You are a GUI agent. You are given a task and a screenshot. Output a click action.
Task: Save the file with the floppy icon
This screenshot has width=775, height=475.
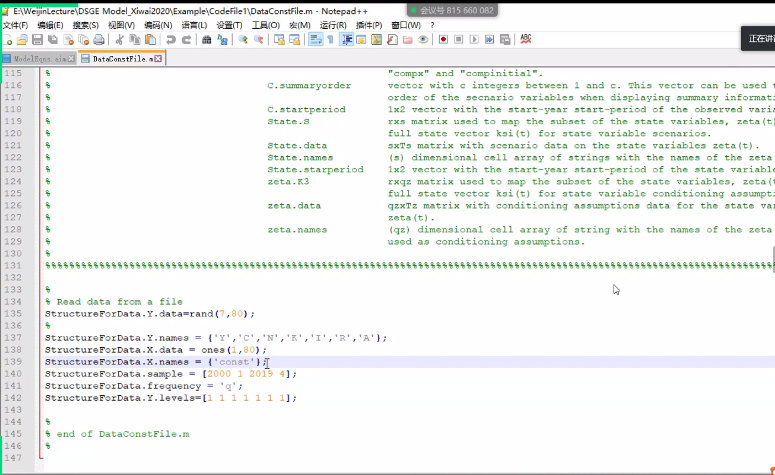click(x=37, y=40)
